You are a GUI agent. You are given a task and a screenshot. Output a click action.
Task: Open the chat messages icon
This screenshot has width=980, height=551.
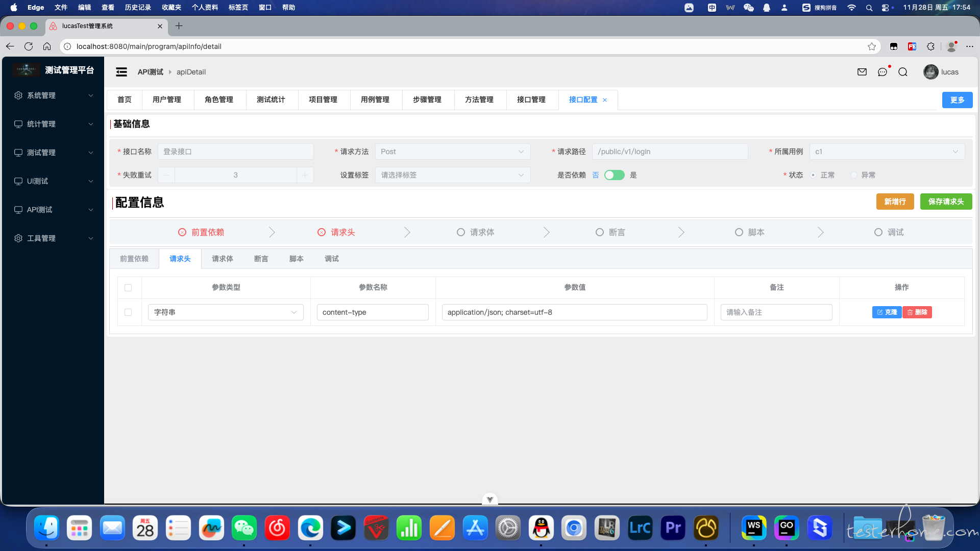pyautogui.click(x=883, y=72)
